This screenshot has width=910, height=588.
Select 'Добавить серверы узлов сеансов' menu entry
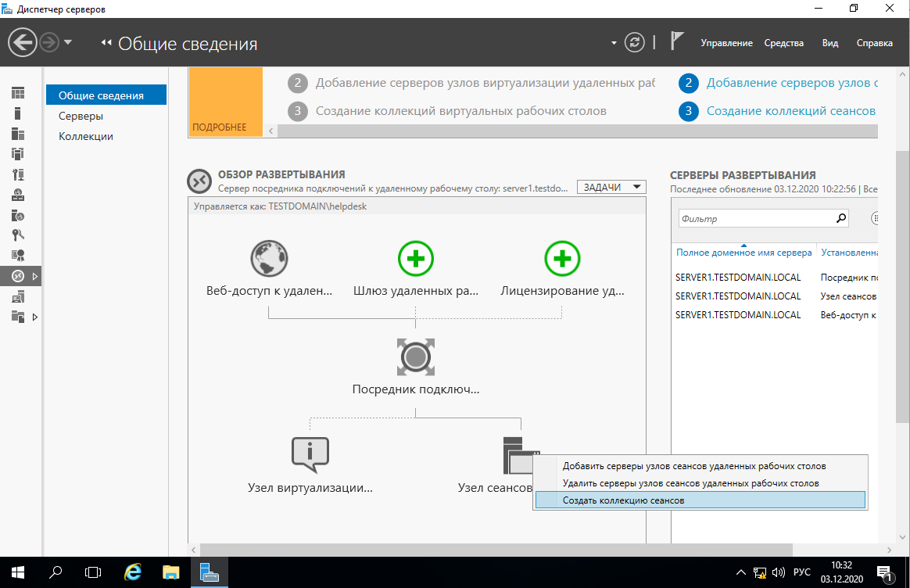click(693, 466)
